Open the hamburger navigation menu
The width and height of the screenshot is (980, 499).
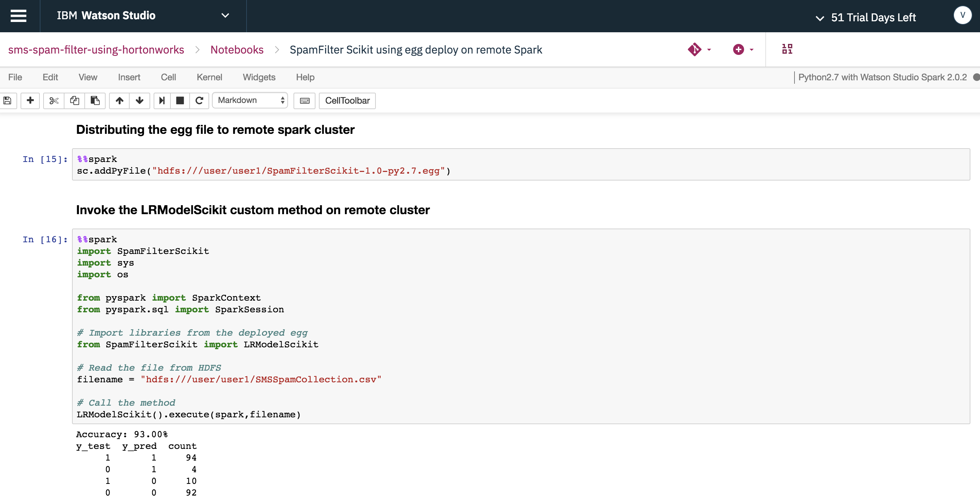[x=18, y=15]
